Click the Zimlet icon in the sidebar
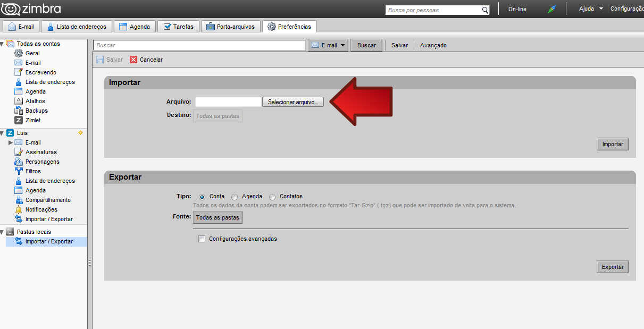 coord(19,120)
